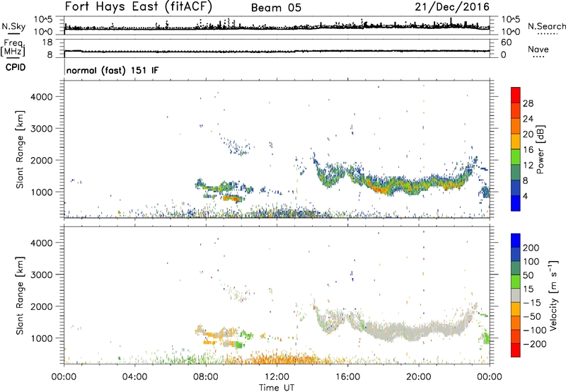Select the gray −15 to 15 Velocity color segment
This screenshot has height=392, width=566.
516,295
